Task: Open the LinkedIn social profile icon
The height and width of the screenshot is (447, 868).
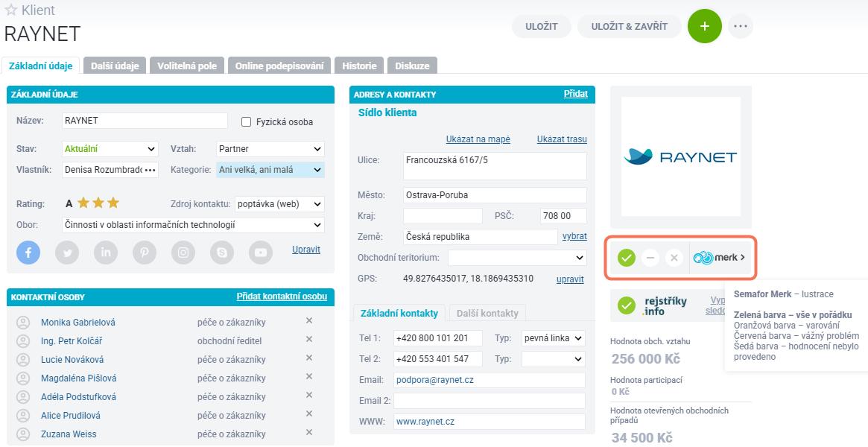Action: [106, 253]
